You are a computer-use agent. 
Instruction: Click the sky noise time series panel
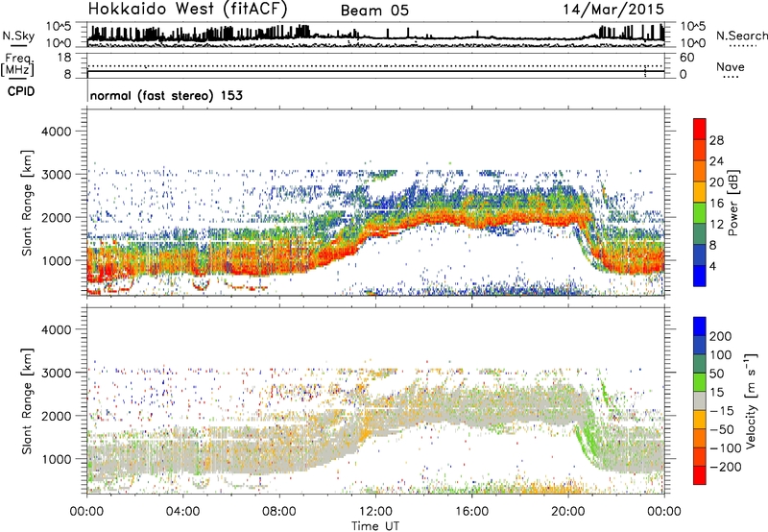tap(375, 35)
